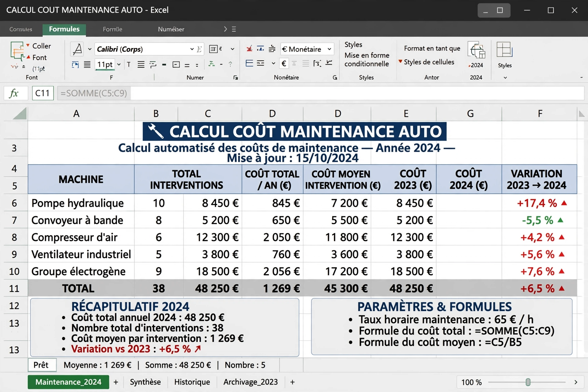588x392 pixels.
Task: Click Somme : 48 250 € in status bar
Action: pos(178,365)
